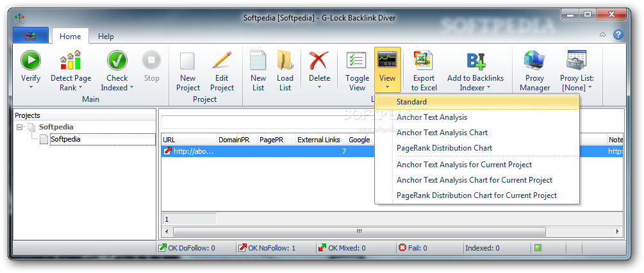Open the Delete dropdown arrow

pyautogui.click(x=319, y=87)
